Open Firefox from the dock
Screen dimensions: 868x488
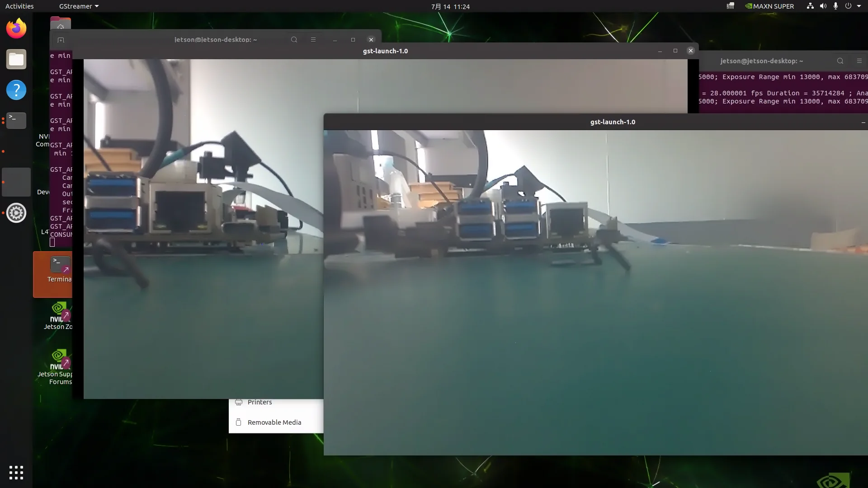tap(16, 28)
